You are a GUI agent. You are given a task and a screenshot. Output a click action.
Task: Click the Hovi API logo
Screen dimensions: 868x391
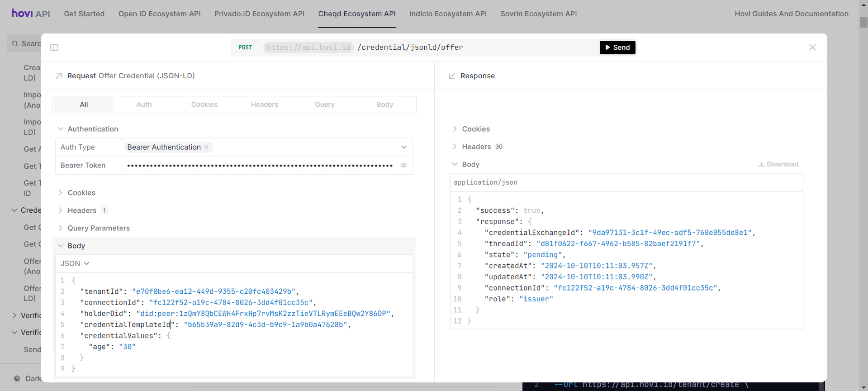pos(31,14)
